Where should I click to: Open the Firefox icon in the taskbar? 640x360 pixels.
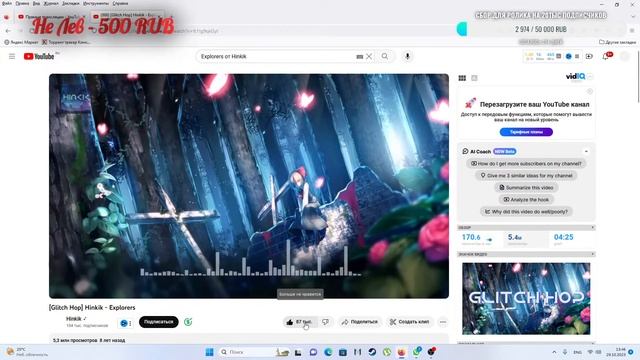click(x=402, y=352)
